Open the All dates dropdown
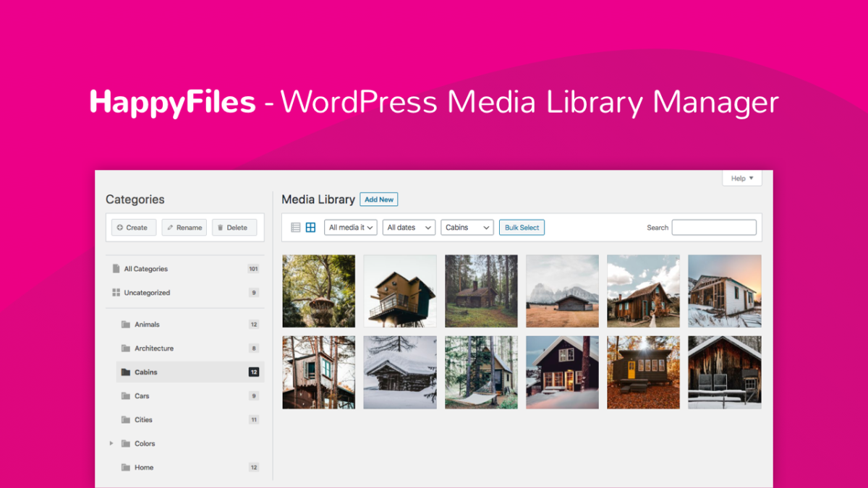Viewport: 868px width, 488px height. pyautogui.click(x=409, y=227)
